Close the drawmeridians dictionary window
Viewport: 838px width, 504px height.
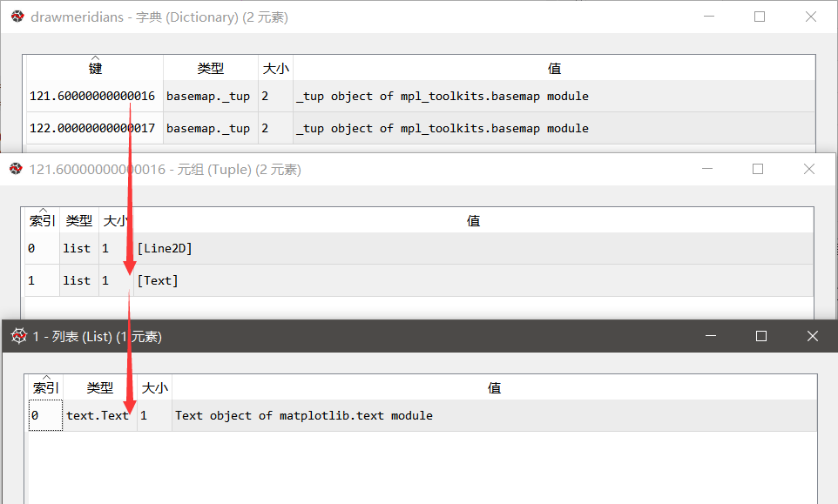click(811, 17)
